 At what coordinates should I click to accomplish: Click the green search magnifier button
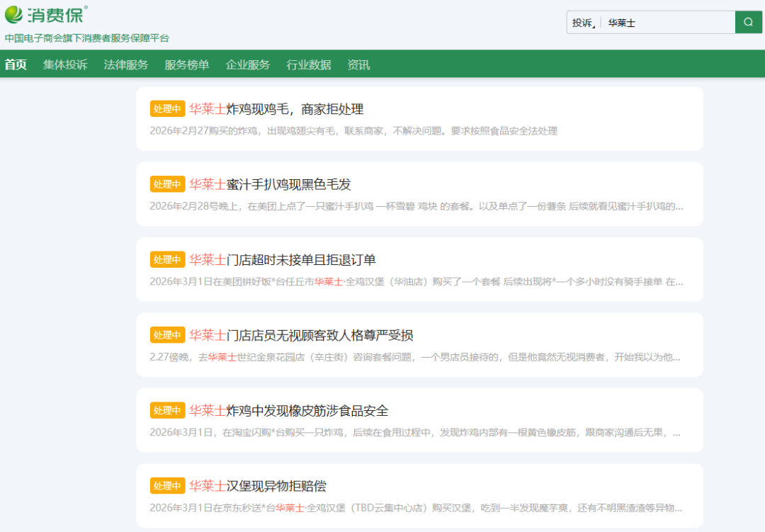pyautogui.click(x=748, y=22)
